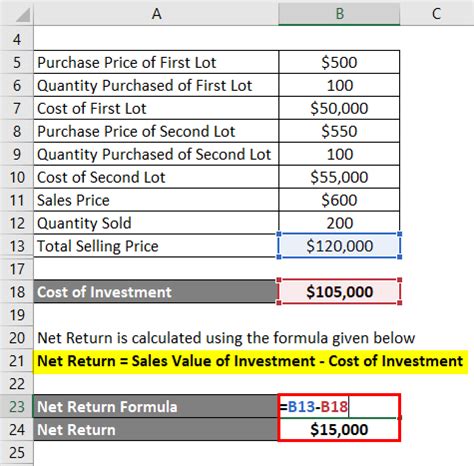Select column B header
This screenshot has height=466, width=474.
pyautogui.click(x=339, y=13)
